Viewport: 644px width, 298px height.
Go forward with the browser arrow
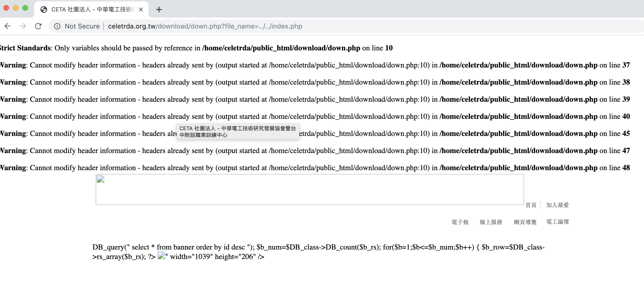point(23,26)
